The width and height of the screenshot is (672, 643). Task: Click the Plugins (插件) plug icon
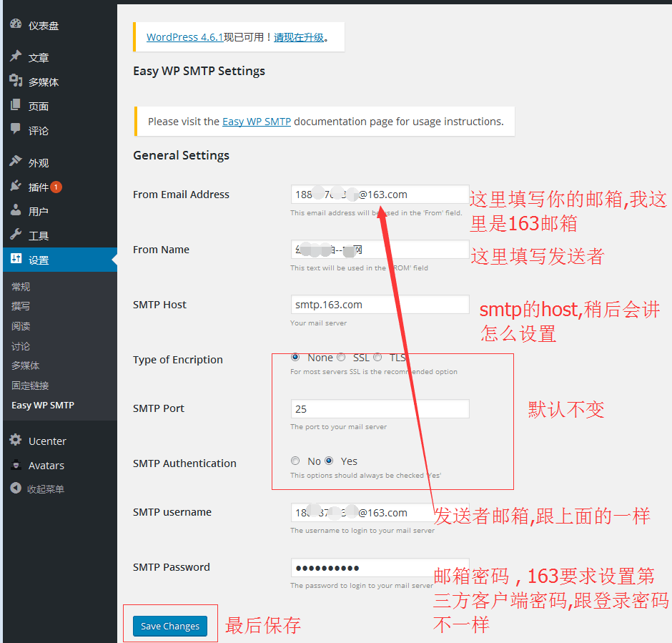click(x=16, y=186)
